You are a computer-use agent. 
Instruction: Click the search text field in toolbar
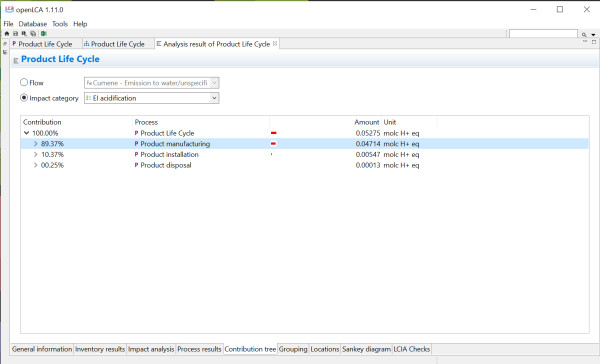coord(543,34)
